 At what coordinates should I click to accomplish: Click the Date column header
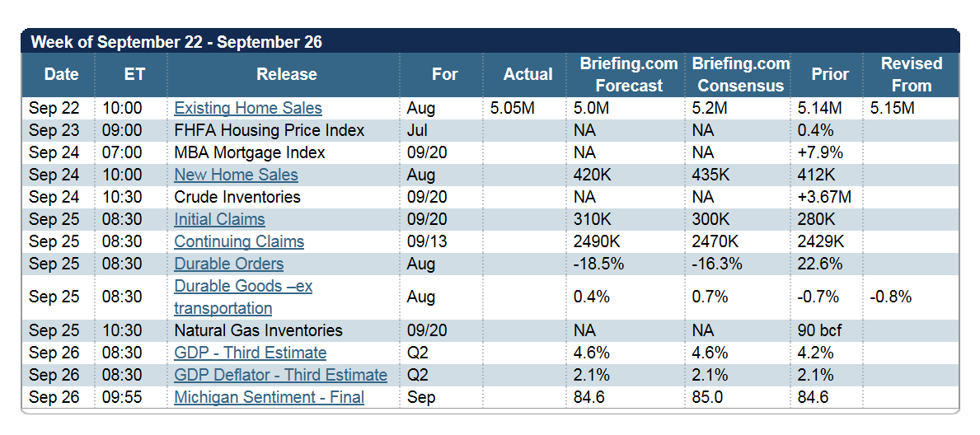point(61,74)
